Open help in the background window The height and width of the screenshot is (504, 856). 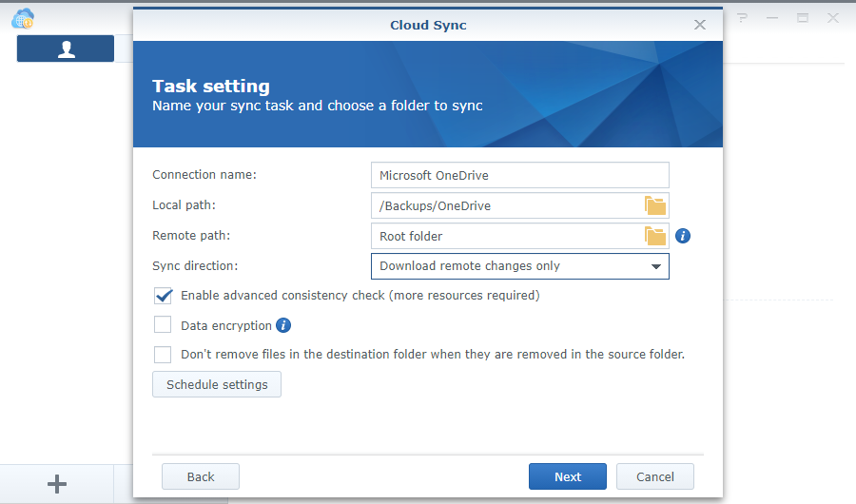(742, 18)
